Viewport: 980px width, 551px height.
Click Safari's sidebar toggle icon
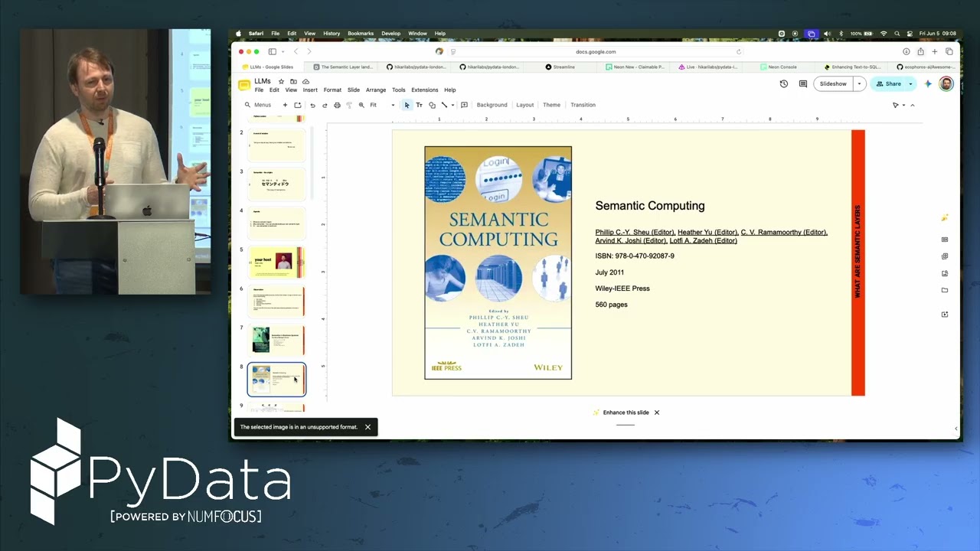(x=272, y=51)
